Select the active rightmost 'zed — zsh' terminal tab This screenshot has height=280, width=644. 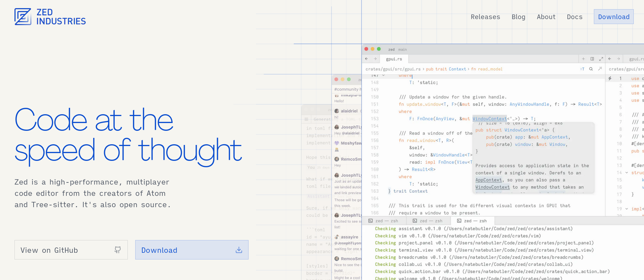pyautogui.click(x=472, y=221)
